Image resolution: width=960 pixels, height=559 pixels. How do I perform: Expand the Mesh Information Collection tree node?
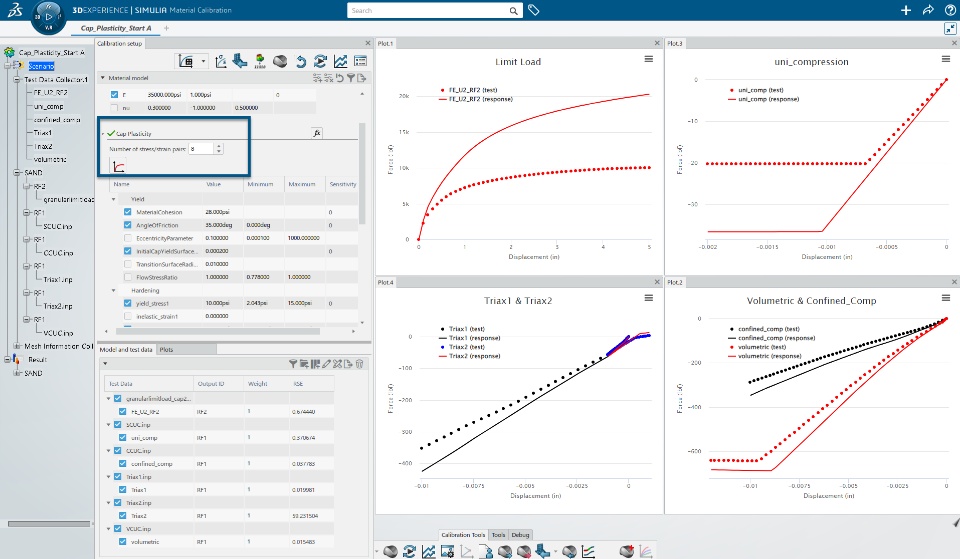pos(17,346)
